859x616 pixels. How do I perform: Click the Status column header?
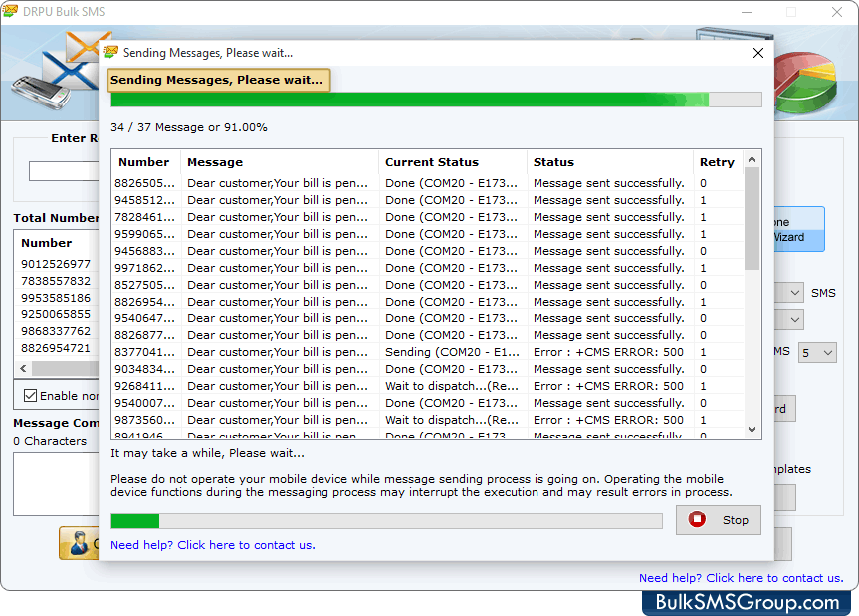click(x=610, y=162)
